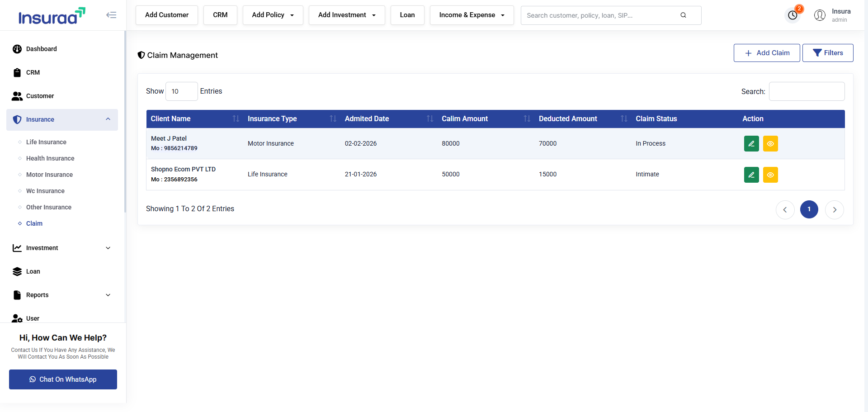Image resolution: width=868 pixels, height=412 pixels.
Task: Change the Show entries count field
Action: point(182,91)
